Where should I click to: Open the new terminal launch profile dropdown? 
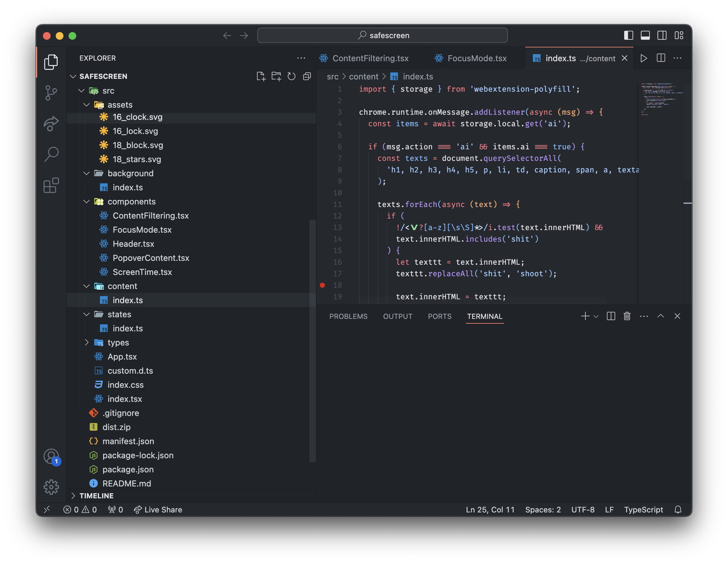[x=596, y=316]
